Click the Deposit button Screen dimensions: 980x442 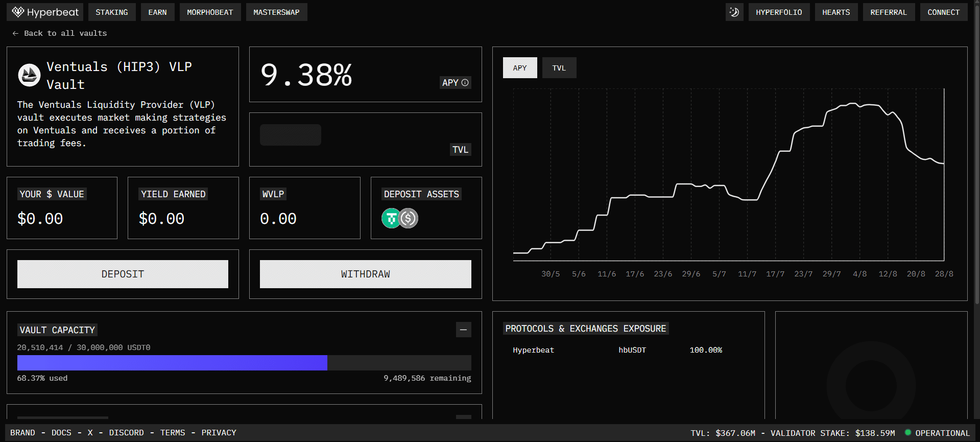pos(123,274)
